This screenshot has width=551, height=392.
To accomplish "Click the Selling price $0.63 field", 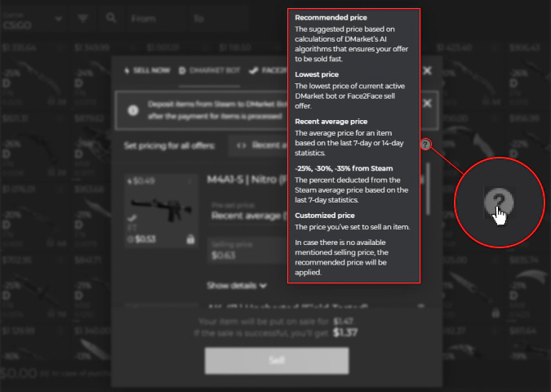I will pyautogui.click(x=247, y=250).
